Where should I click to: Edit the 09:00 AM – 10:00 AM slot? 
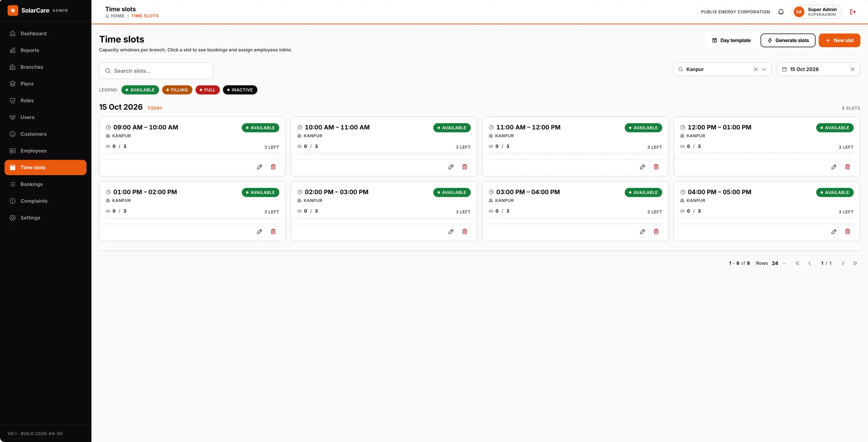(x=259, y=167)
